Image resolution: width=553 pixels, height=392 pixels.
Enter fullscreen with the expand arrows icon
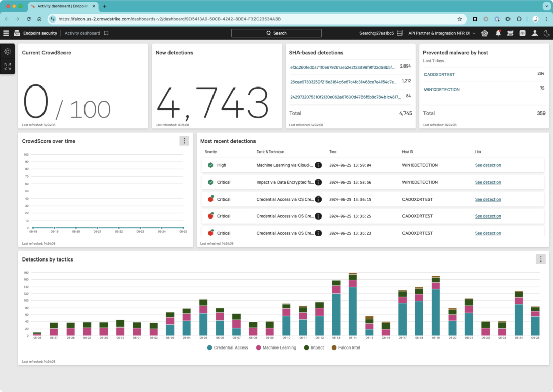point(7,66)
